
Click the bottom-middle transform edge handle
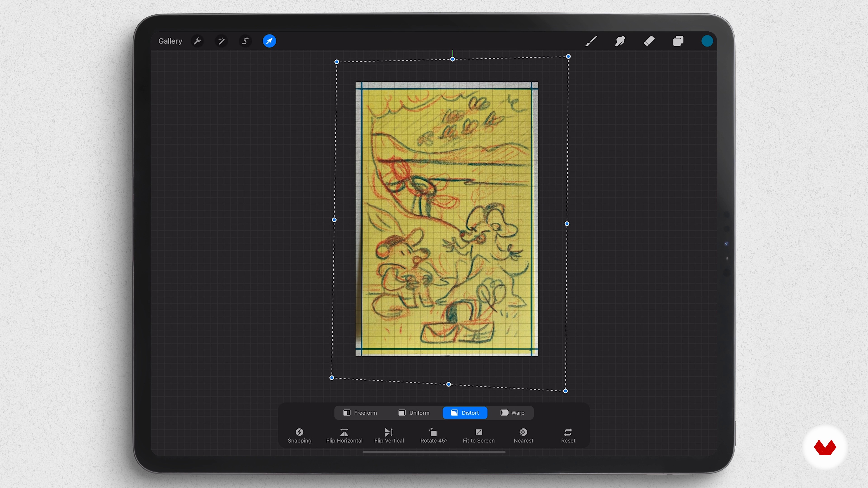tap(448, 384)
